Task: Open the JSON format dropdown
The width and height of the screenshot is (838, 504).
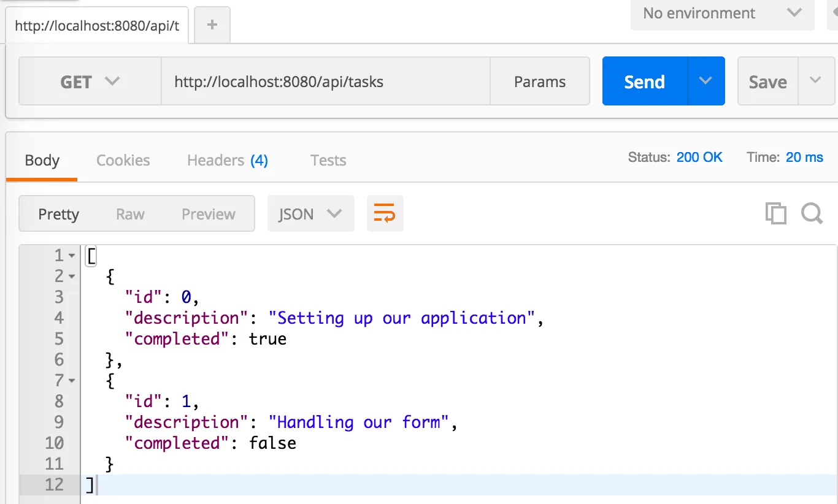Action: tap(310, 213)
